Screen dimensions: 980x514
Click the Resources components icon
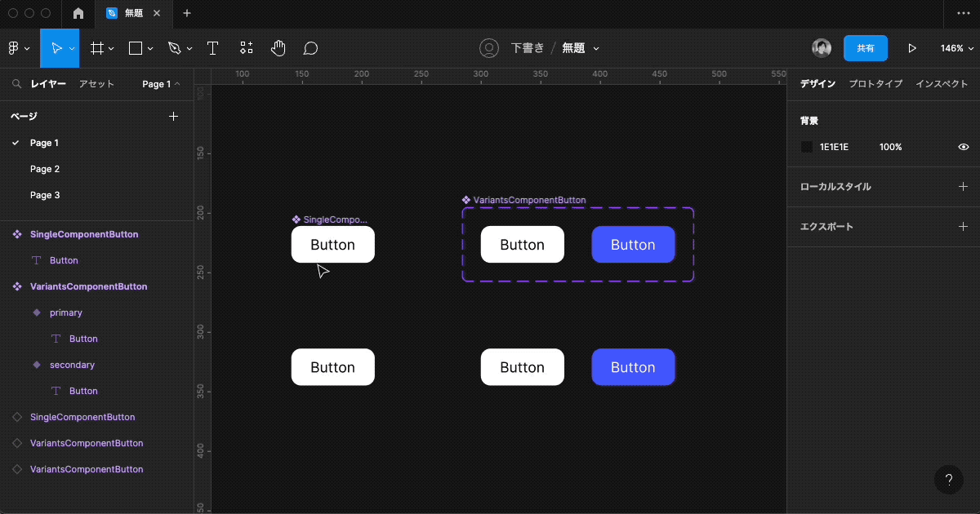(x=247, y=48)
